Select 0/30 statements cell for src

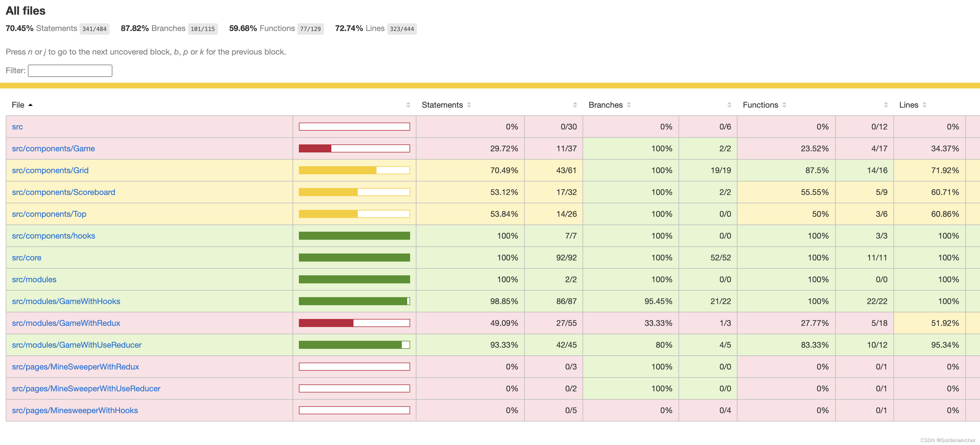click(x=554, y=127)
